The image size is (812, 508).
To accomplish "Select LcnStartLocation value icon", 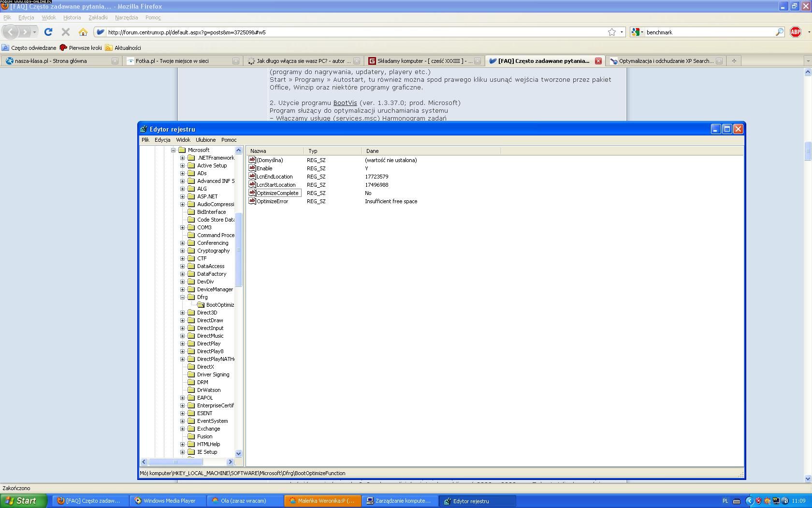I will [252, 184].
